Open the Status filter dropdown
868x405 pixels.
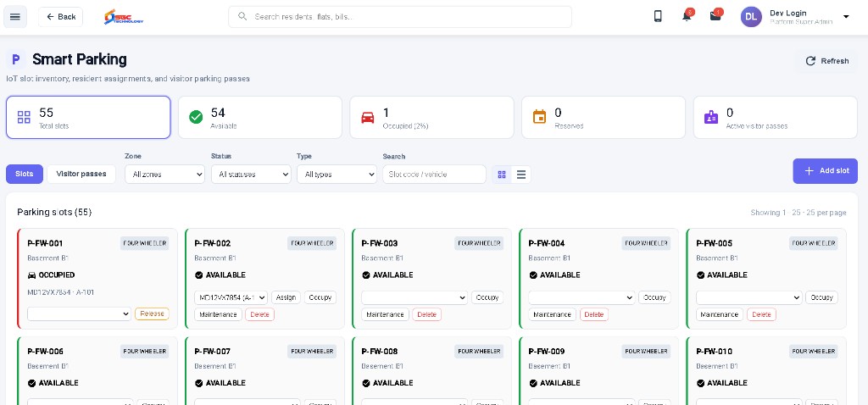(x=251, y=175)
